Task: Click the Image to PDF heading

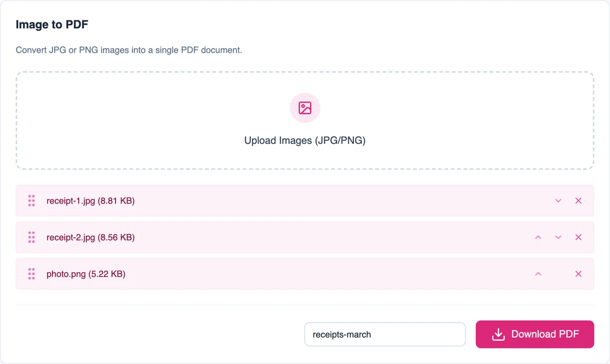Action: pyautogui.click(x=52, y=24)
